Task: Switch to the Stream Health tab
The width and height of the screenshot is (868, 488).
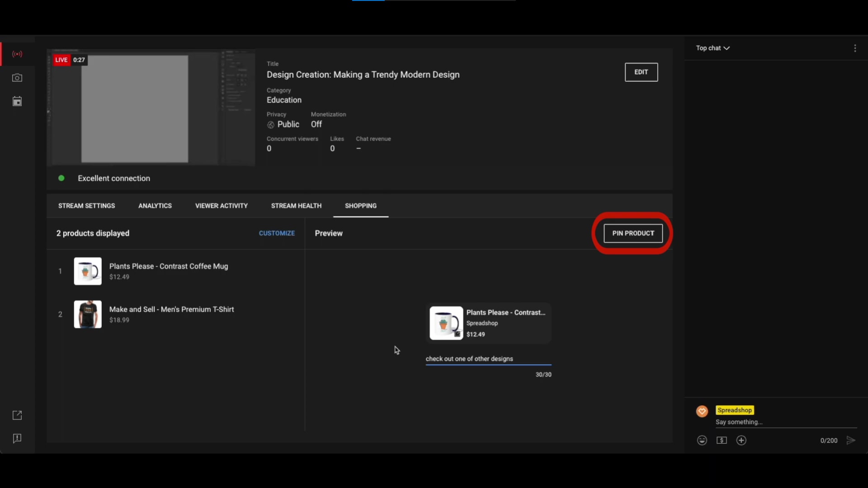Action: pyautogui.click(x=296, y=206)
